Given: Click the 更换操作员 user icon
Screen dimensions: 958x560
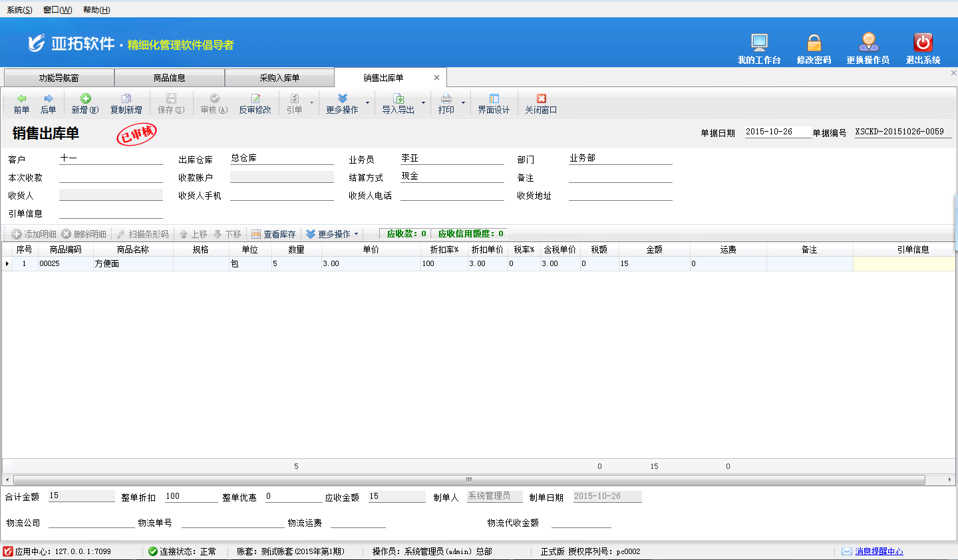Looking at the screenshot, I should click(x=868, y=43).
